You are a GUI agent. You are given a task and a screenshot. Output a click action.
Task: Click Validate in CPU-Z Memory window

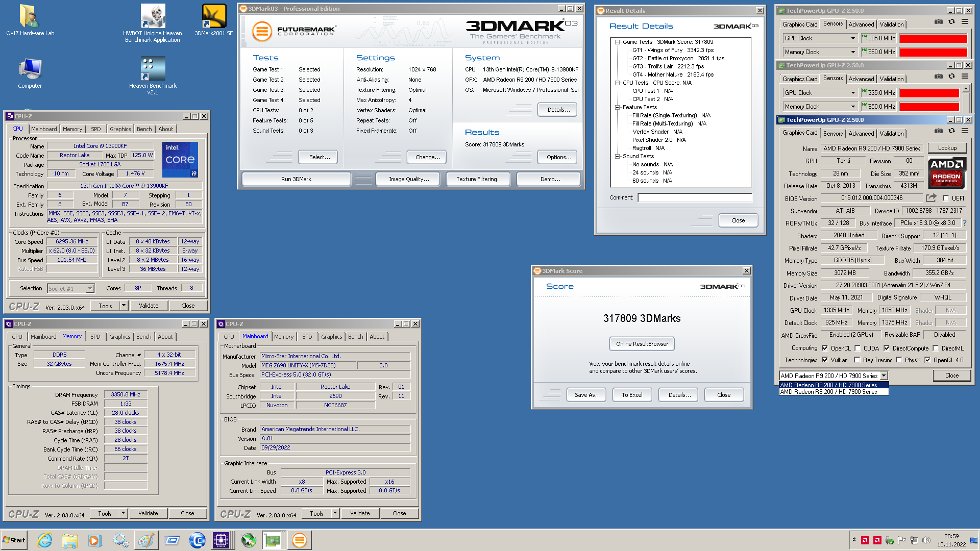pos(148,513)
